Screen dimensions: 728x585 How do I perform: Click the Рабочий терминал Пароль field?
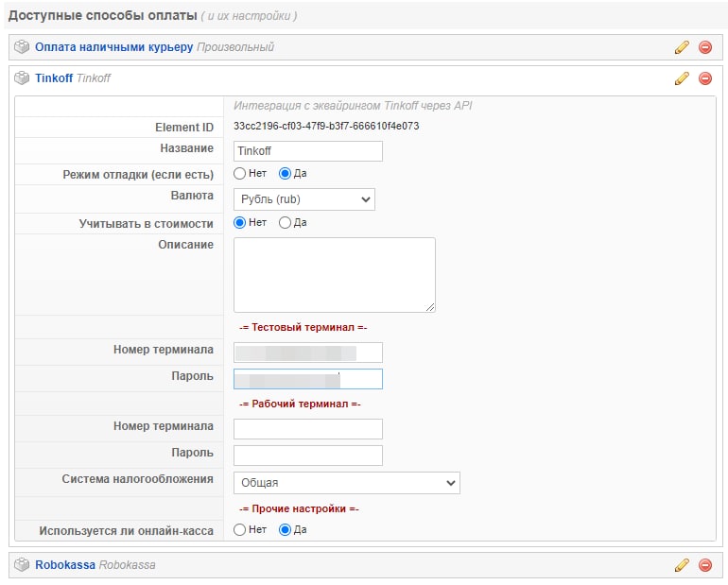coord(308,456)
